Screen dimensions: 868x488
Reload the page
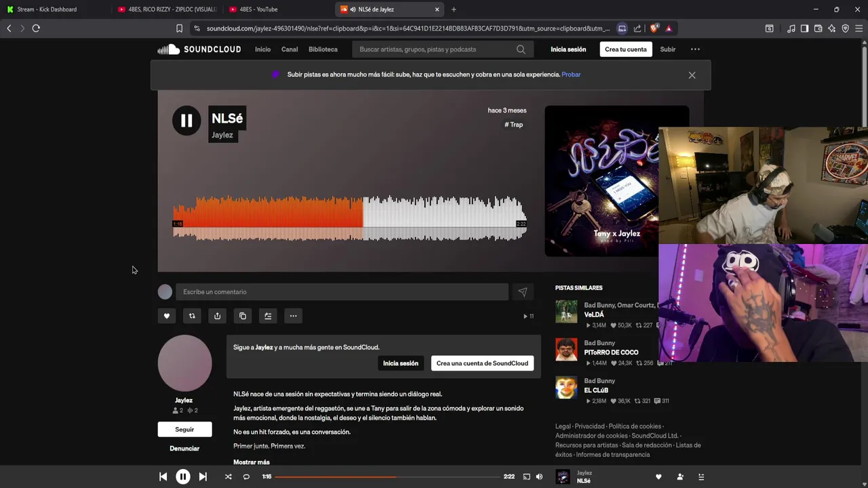coord(36,28)
